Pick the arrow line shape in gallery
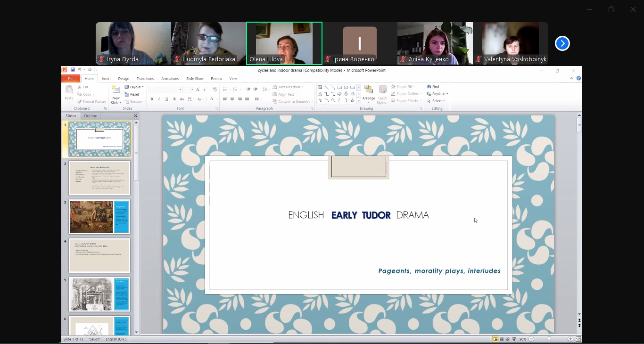Viewport: 644px width, 344px height. tap(333, 87)
